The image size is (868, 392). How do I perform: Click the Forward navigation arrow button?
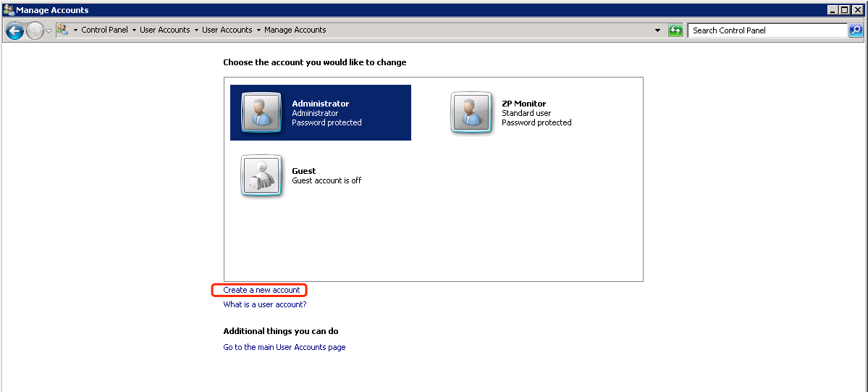click(x=35, y=30)
